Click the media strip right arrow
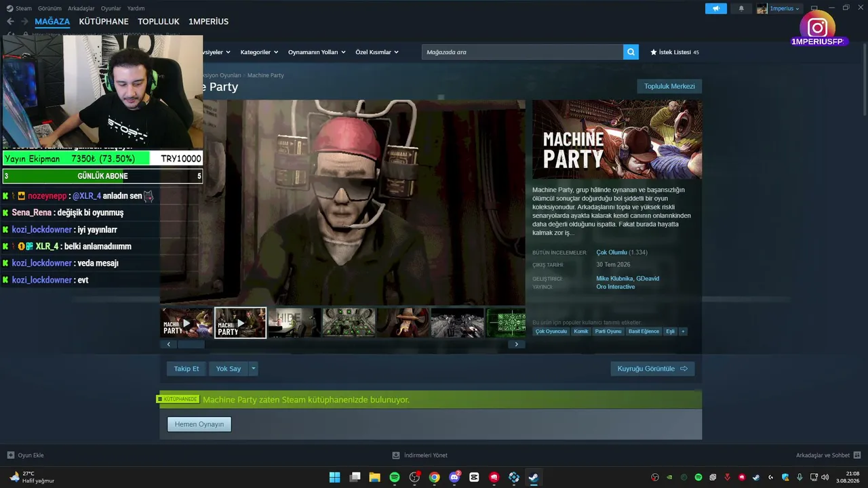The height and width of the screenshot is (488, 868). pyautogui.click(x=517, y=344)
